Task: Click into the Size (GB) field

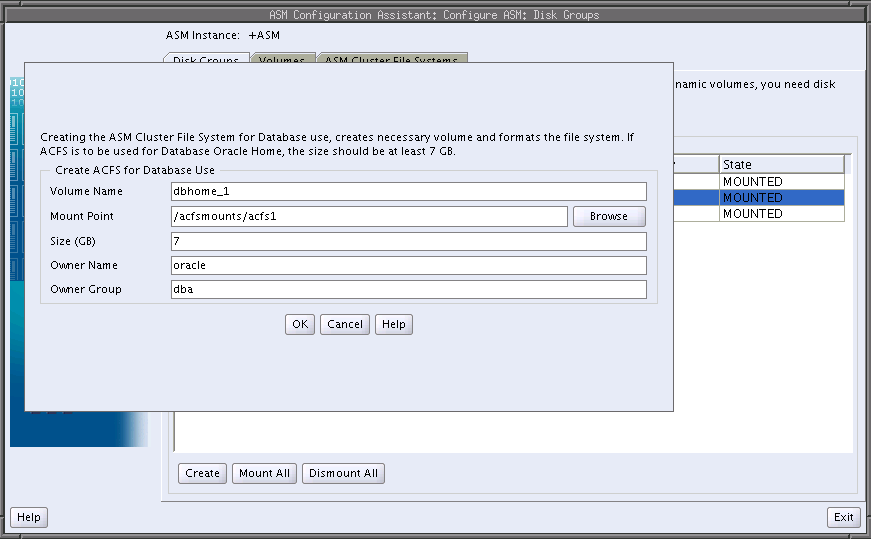Action: pyautogui.click(x=408, y=241)
